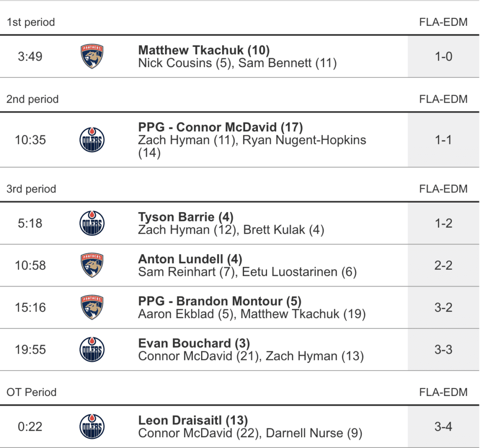Select the Tyson Barrie (4) goal entry
The image size is (480, 448).
click(x=186, y=217)
